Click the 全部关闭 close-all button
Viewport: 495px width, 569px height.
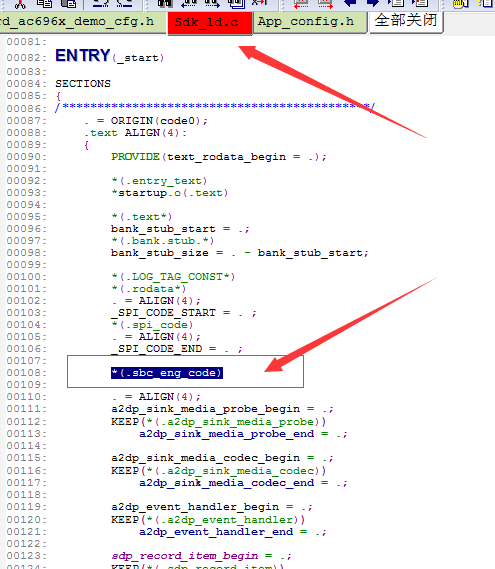coord(406,21)
